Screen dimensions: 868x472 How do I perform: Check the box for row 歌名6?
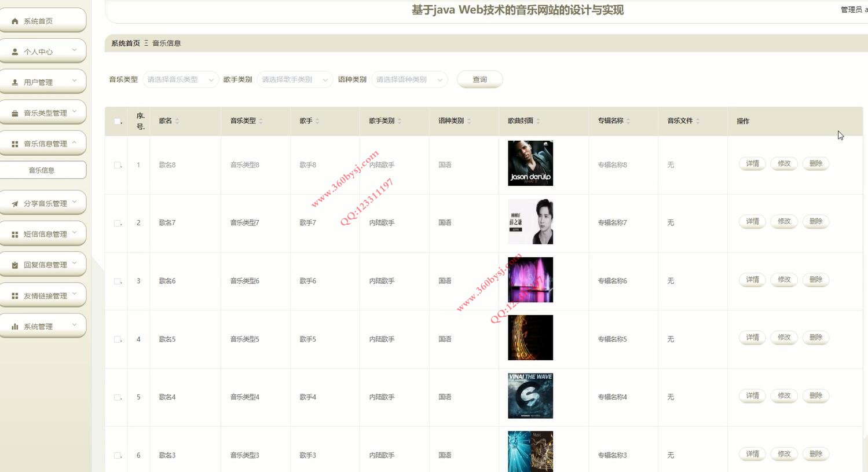click(118, 281)
